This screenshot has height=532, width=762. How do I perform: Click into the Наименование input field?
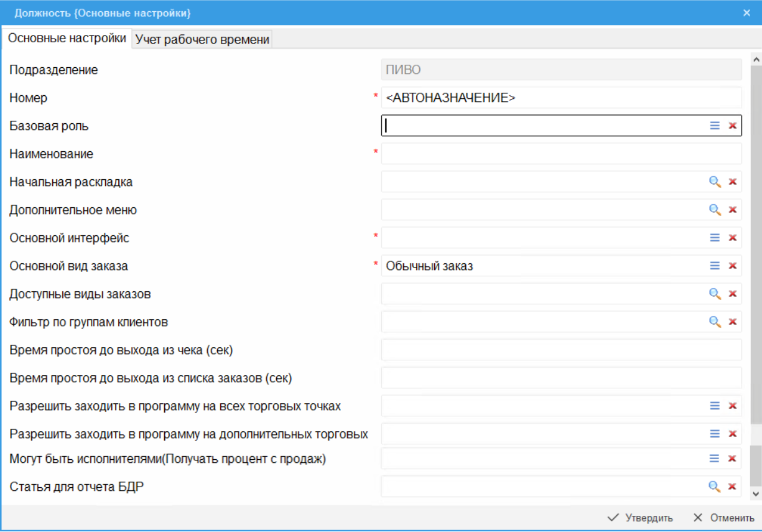coord(560,154)
